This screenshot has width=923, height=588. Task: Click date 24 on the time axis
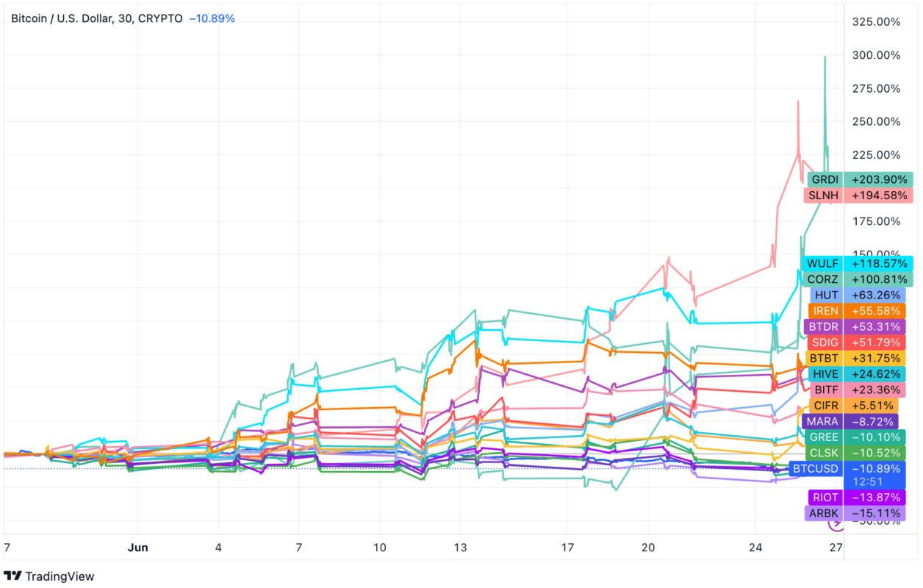pos(756,548)
